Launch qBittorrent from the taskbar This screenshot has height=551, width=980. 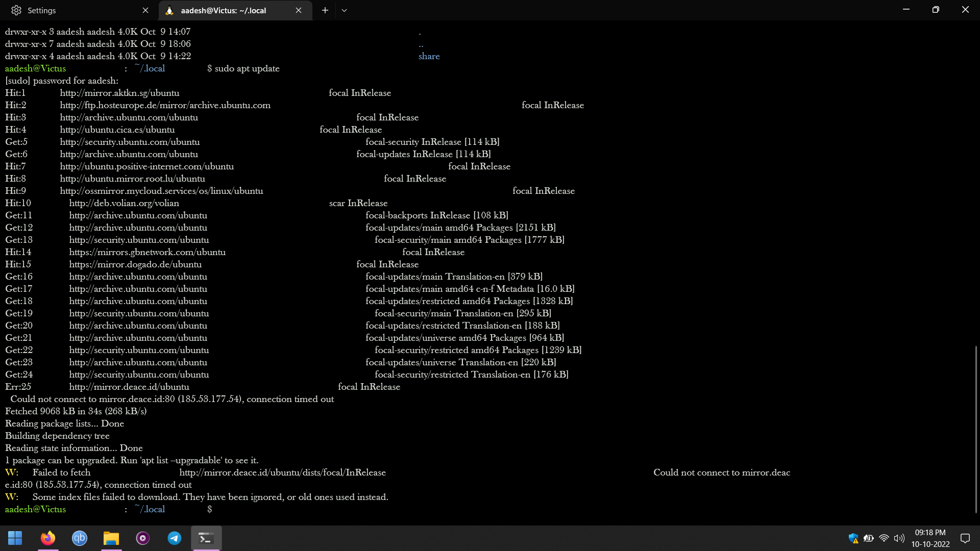(79, 538)
